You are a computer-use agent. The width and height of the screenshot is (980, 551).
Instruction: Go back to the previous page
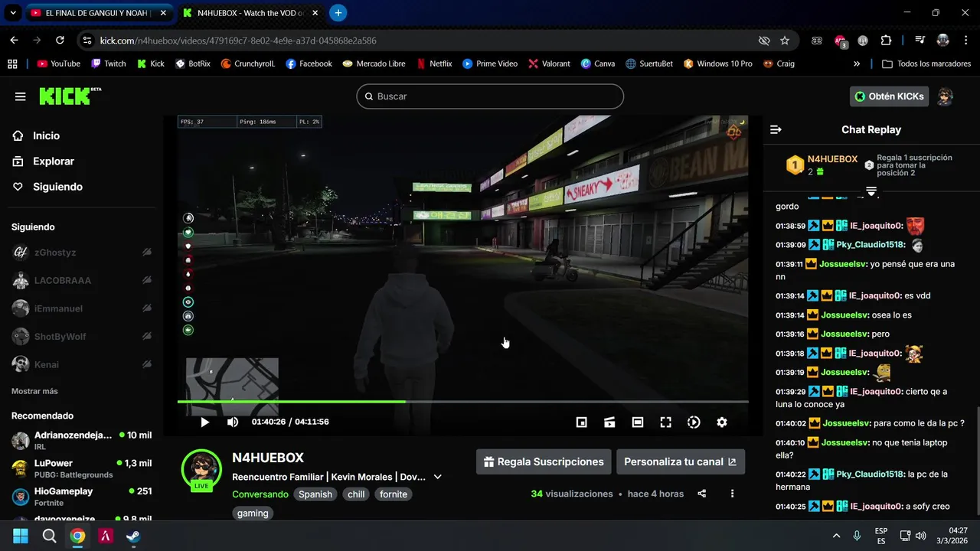coord(14,41)
